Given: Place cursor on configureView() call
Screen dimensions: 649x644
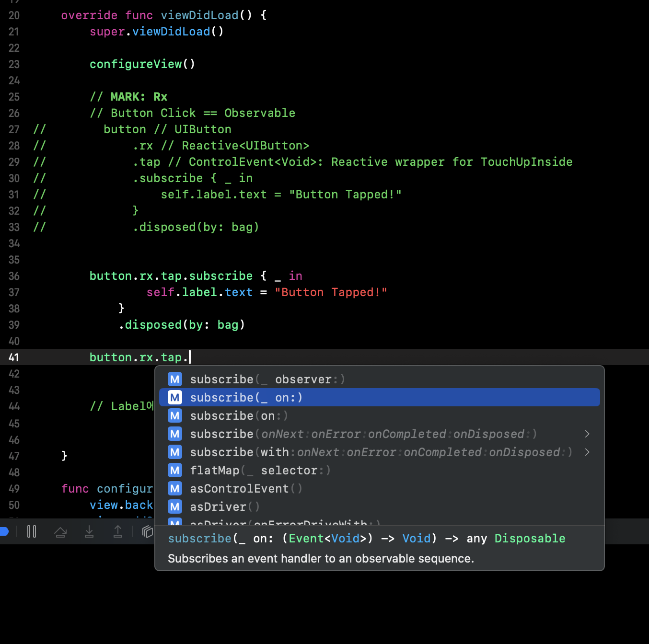Looking at the screenshot, I should coord(142,64).
